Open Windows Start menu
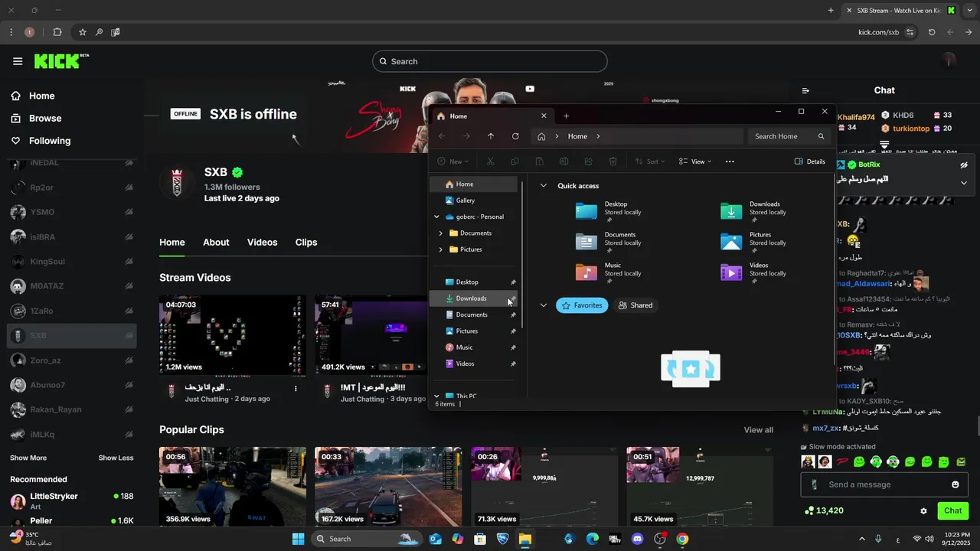980x551 pixels. click(298, 539)
